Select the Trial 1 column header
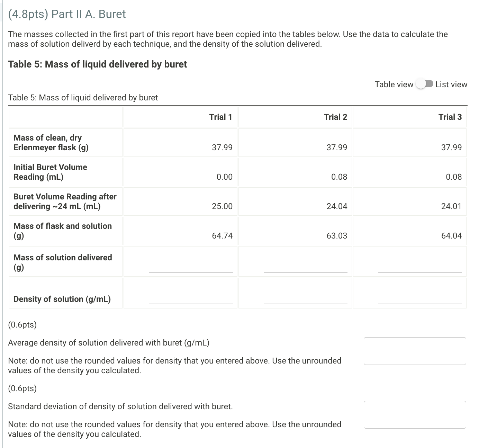The image size is (479, 448). 221,117
